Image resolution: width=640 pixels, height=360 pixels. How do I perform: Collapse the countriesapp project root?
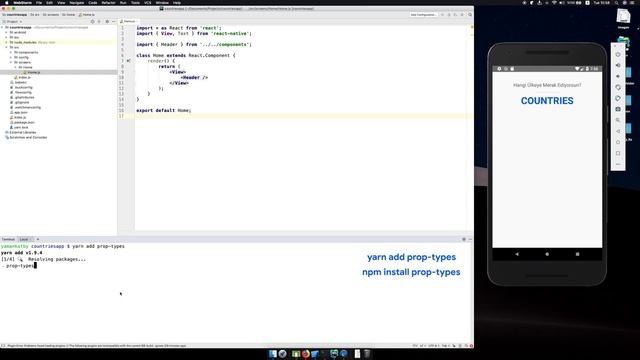pos(2,27)
